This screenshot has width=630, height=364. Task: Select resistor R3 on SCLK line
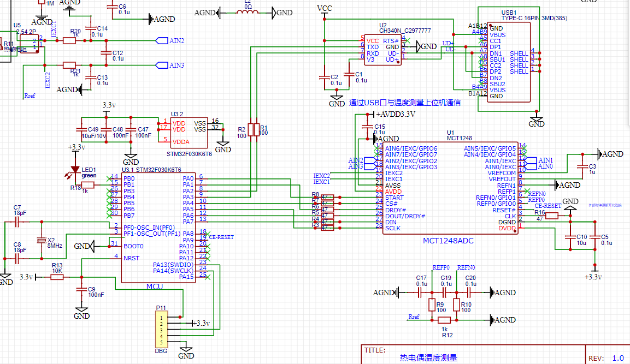(327, 228)
